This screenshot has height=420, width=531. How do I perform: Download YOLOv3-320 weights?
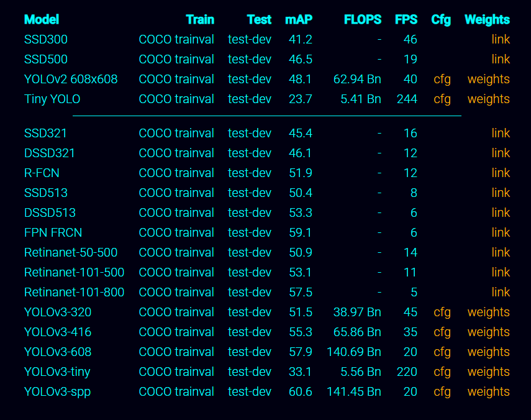coord(488,313)
